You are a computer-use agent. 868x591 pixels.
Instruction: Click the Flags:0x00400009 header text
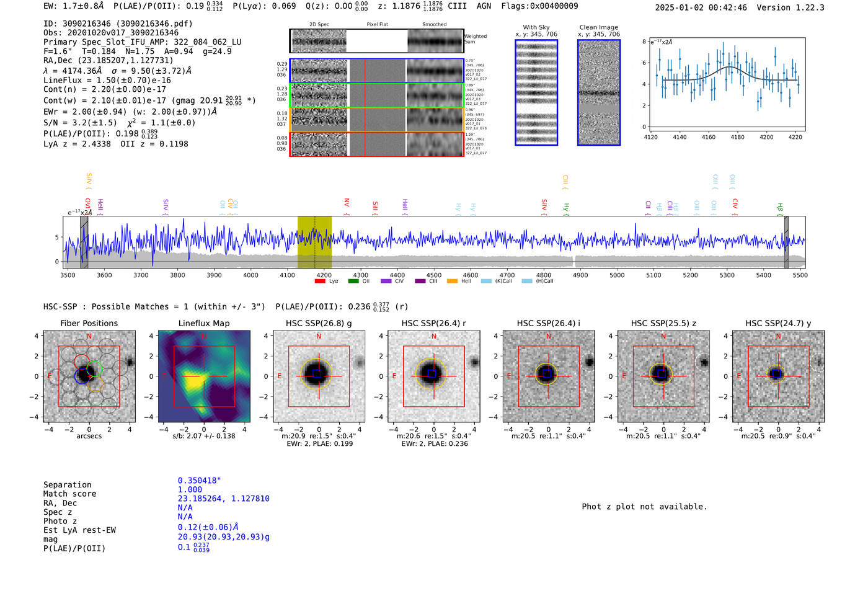(539, 6)
